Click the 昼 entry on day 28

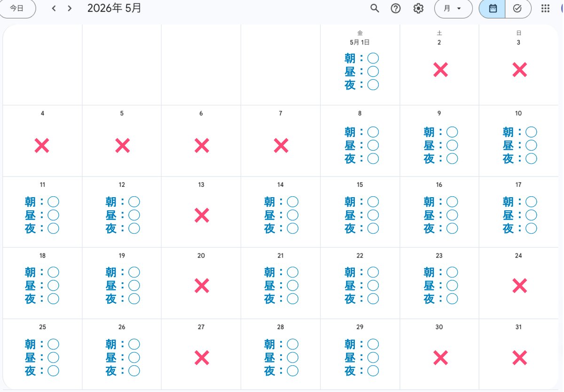281,358
